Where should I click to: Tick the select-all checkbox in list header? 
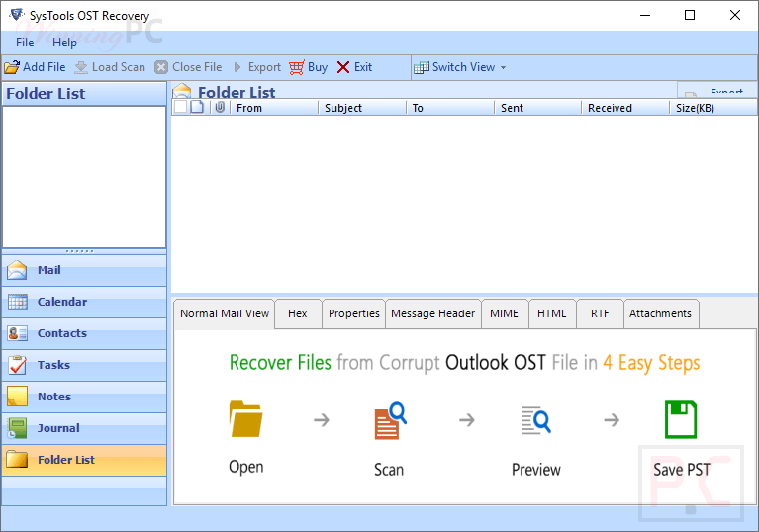click(x=180, y=107)
